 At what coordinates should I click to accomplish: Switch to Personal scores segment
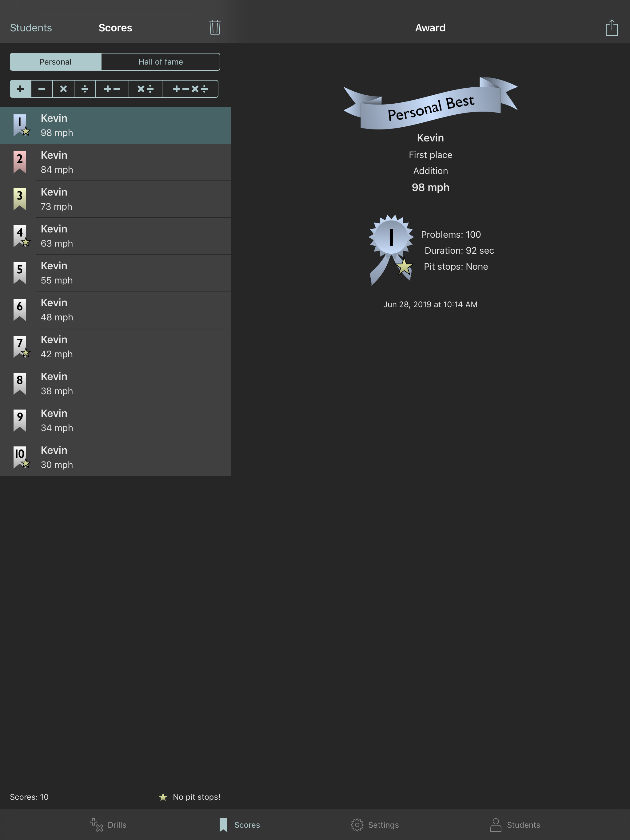click(55, 62)
